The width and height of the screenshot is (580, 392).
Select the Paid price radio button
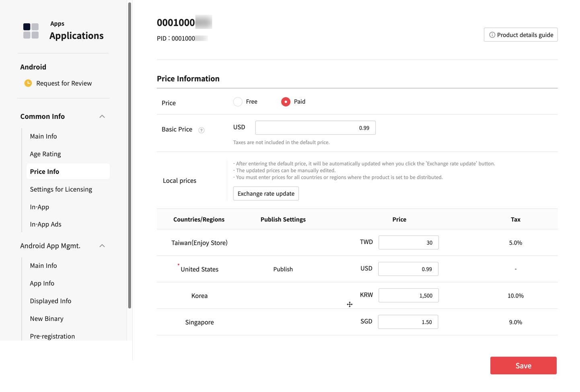286,102
